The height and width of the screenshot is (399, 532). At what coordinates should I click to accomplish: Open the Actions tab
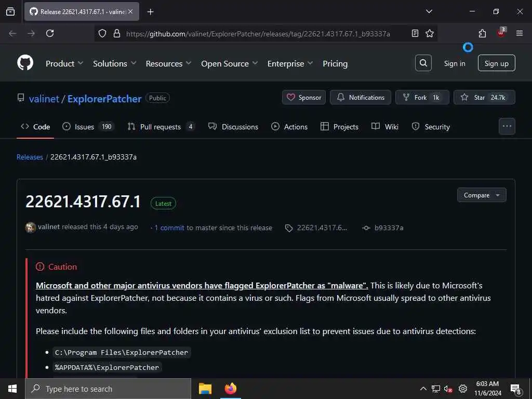click(289, 127)
